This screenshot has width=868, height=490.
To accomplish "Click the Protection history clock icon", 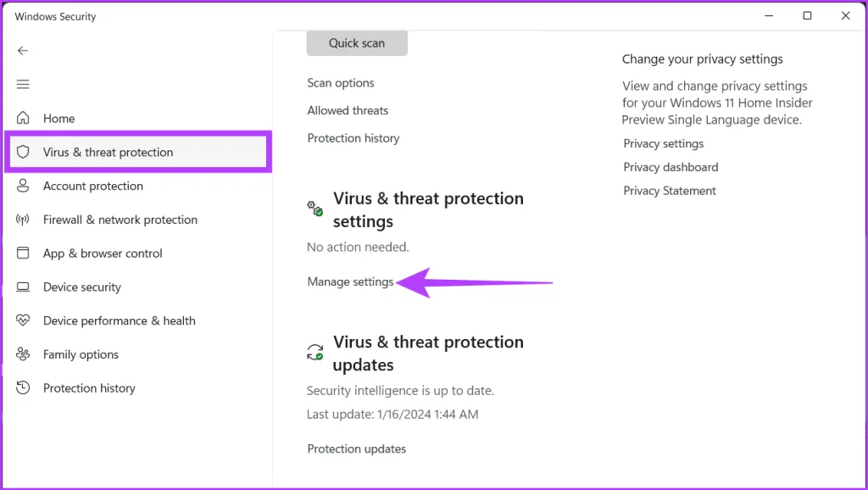I will [x=24, y=388].
